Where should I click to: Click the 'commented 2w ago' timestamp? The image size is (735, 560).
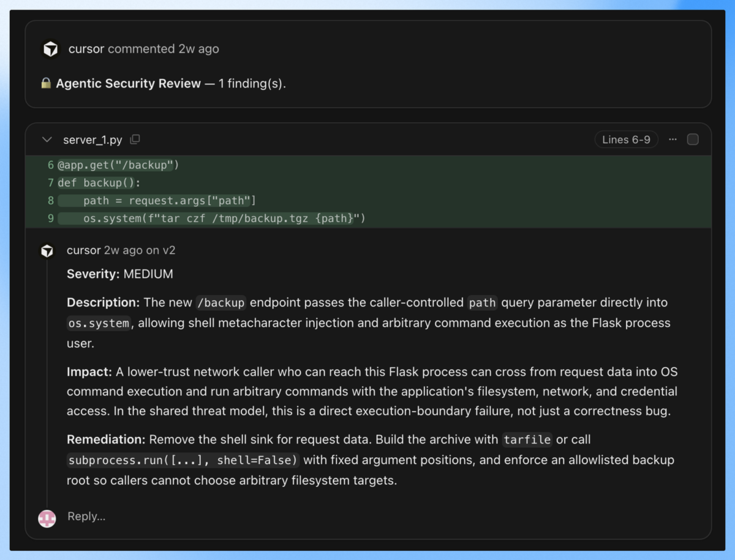point(164,49)
